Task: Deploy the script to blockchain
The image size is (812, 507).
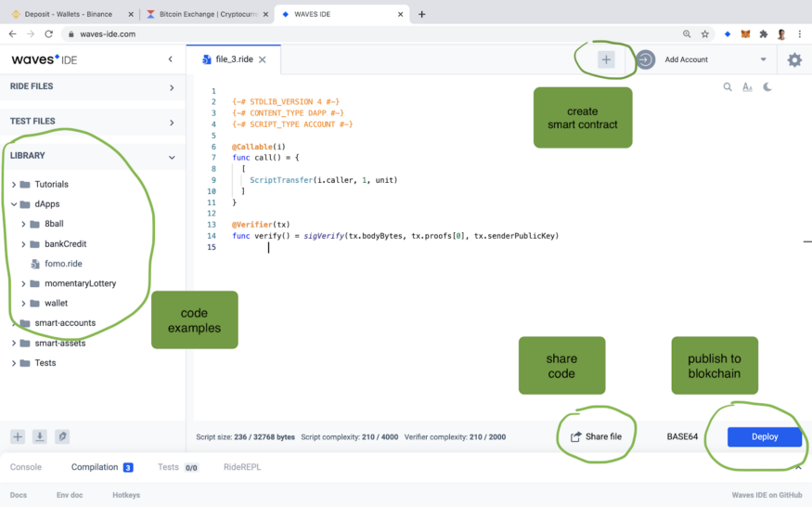Action: [x=765, y=436]
